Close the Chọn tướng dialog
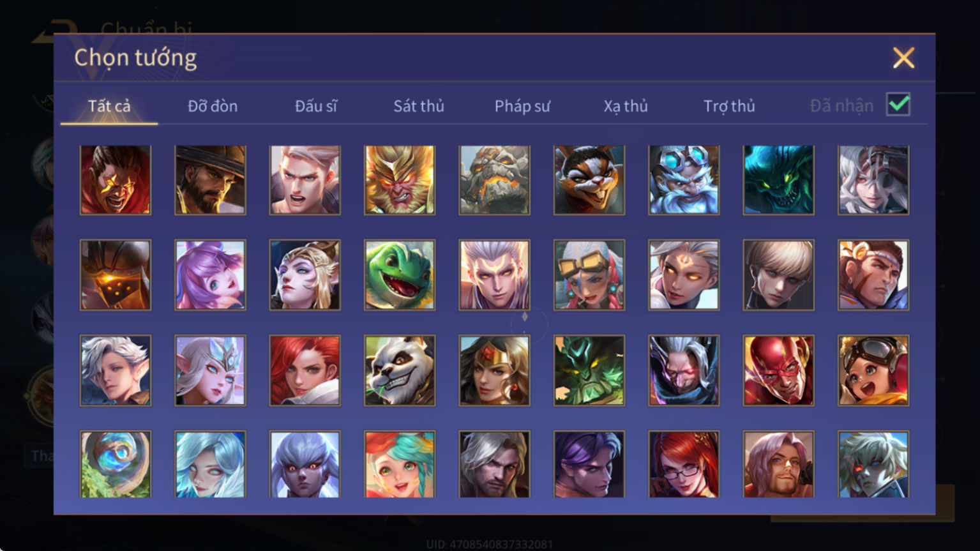 pos(903,58)
